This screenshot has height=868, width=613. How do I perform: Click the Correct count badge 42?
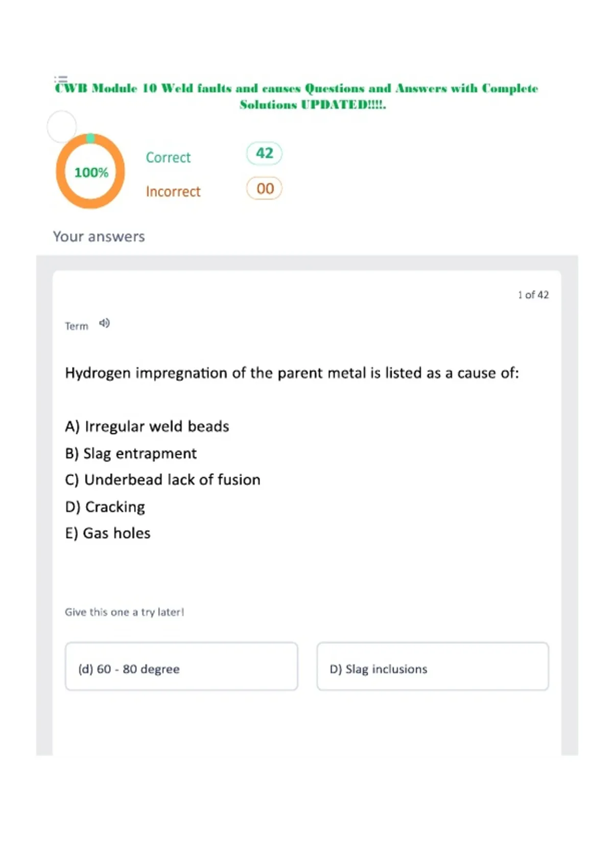(264, 153)
